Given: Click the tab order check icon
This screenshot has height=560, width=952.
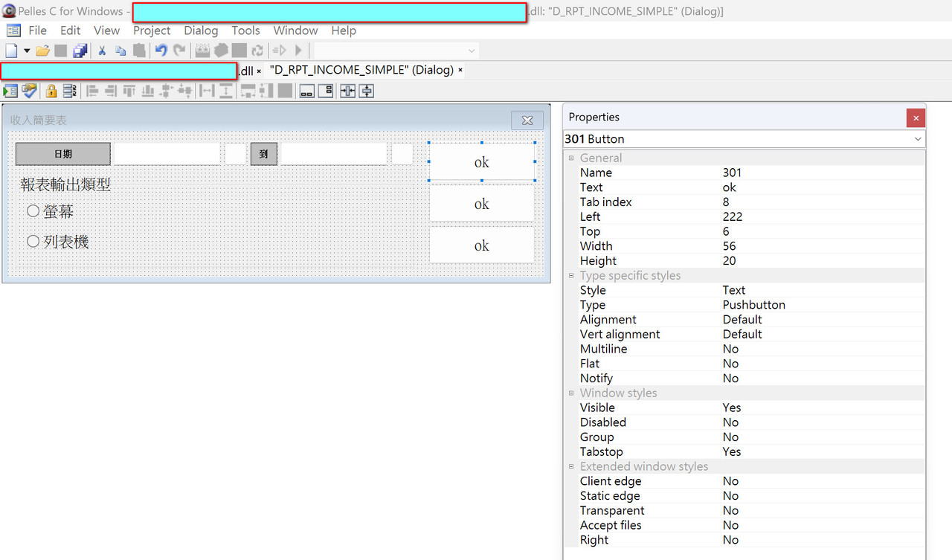Looking at the screenshot, I should point(29,91).
